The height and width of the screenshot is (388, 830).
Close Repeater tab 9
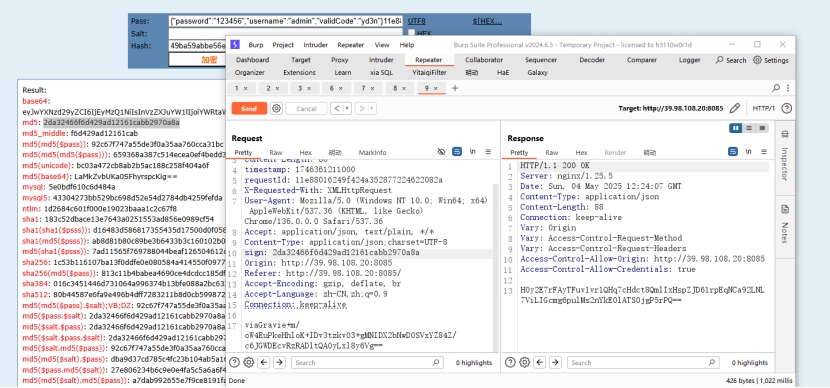[436, 88]
